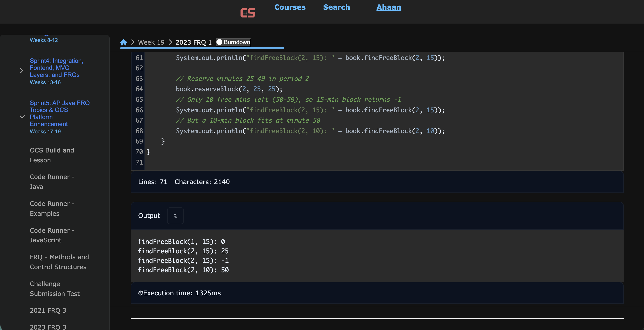Open Week 19 breadcrumb
The height and width of the screenshot is (330, 644).
(151, 42)
